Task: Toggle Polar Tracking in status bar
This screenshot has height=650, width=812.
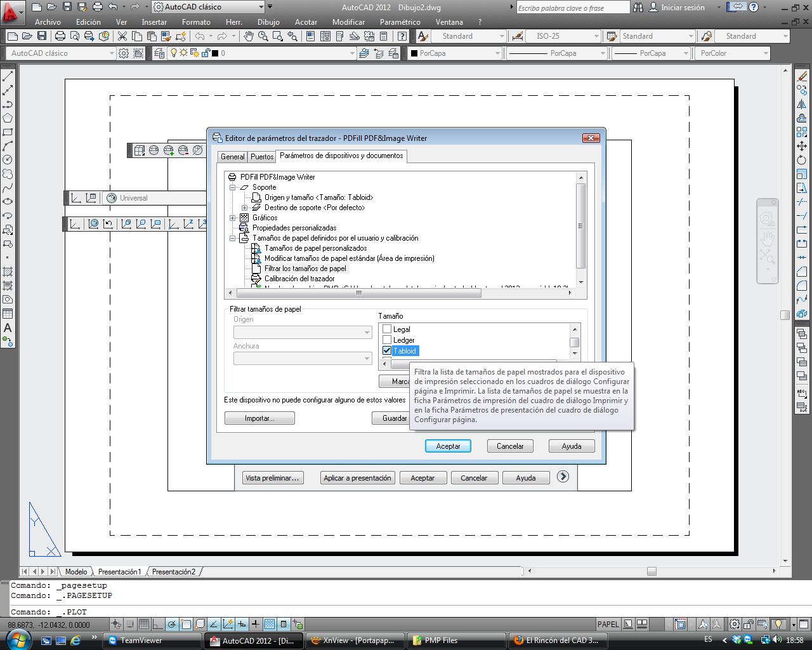Action: [x=172, y=624]
